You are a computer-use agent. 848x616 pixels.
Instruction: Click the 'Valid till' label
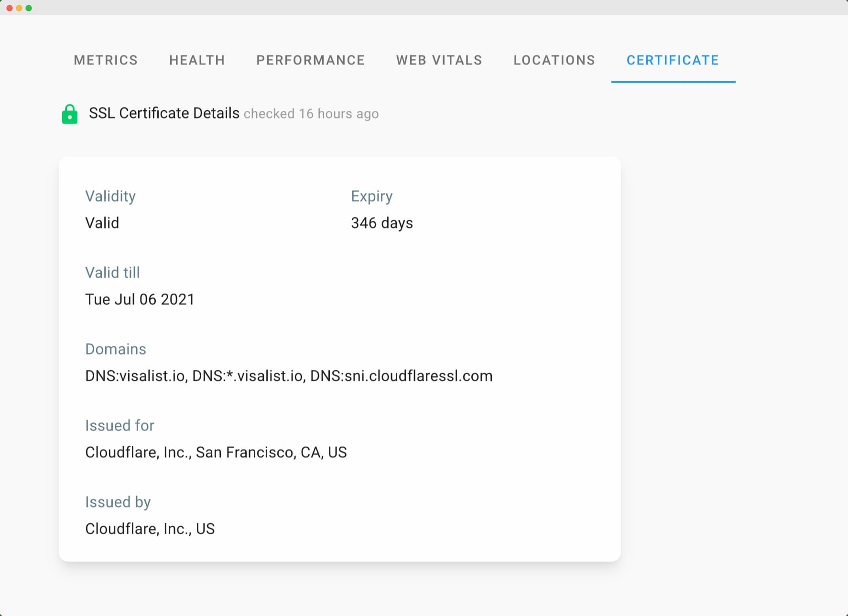point(112,272)
